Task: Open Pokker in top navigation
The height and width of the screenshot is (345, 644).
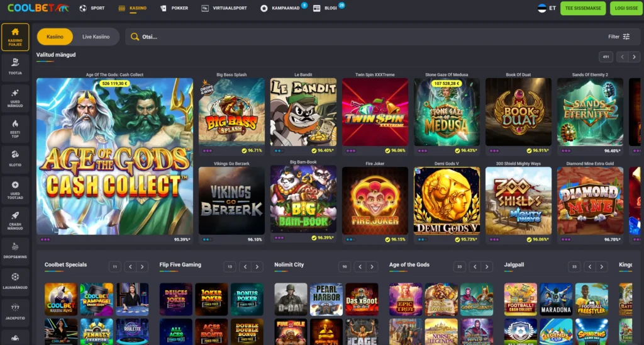Action: click(x=174, y=8)
